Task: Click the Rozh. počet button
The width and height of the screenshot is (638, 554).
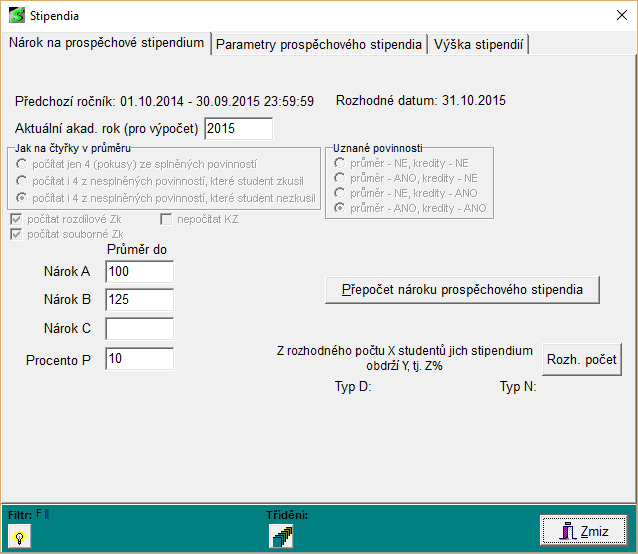Action: pos(581,359)
